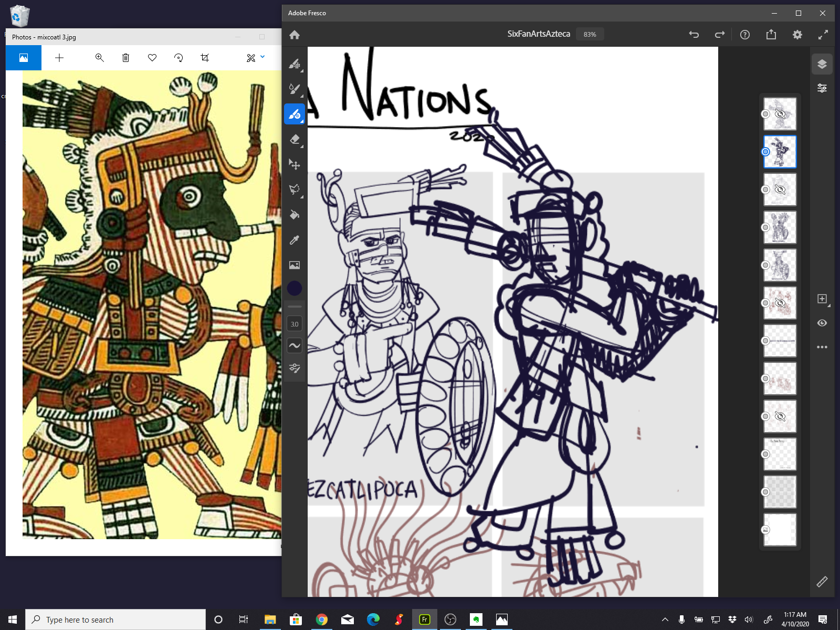Click the radio dot of the eighth layer
The height and width of the screenshot is (630, 840).
click(x=765, y=379)
